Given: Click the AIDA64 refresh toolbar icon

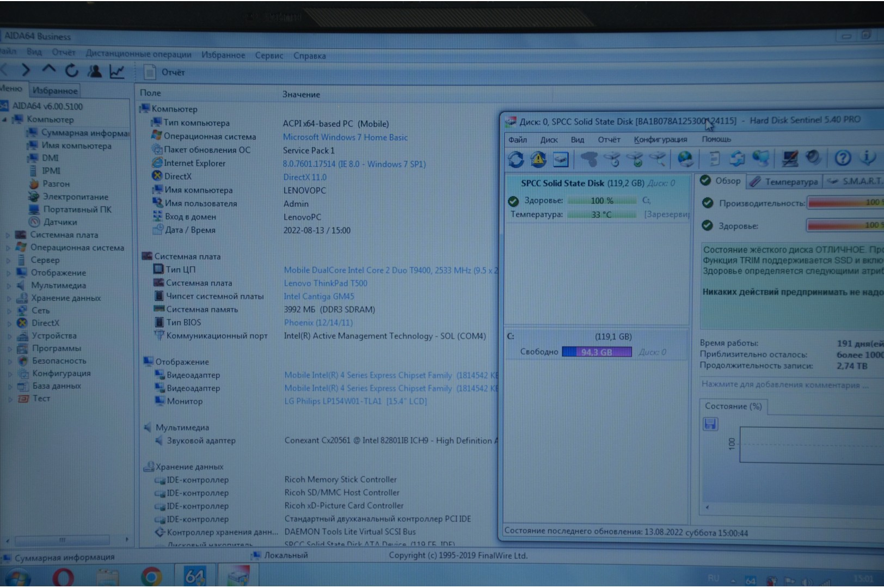Looking at the screenshot, I should [72, 71].
